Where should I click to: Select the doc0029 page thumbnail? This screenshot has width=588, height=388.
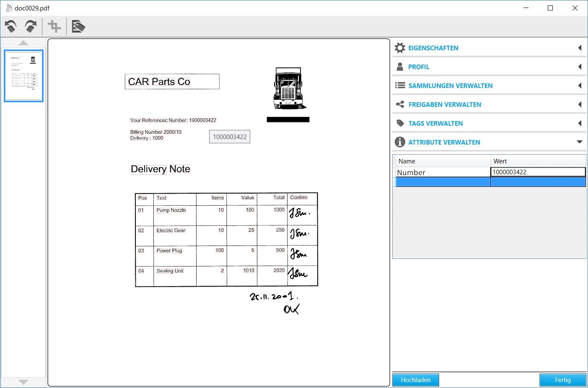coord(23,76)
